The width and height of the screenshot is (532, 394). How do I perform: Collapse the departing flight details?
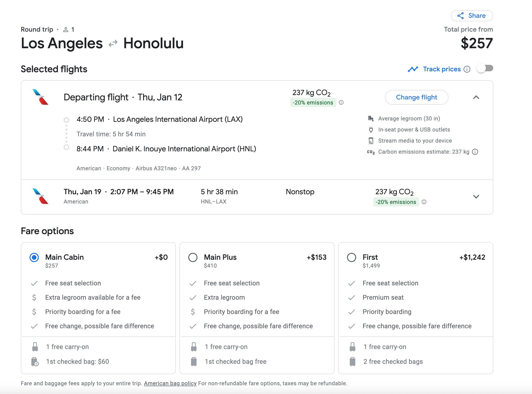[x=476, y=97]
